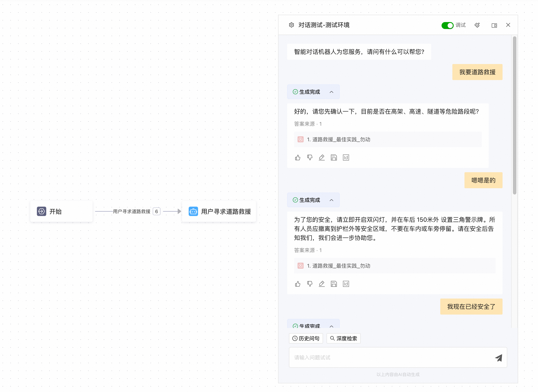Click the chat panel vertical scrollbar

(514, 115)
